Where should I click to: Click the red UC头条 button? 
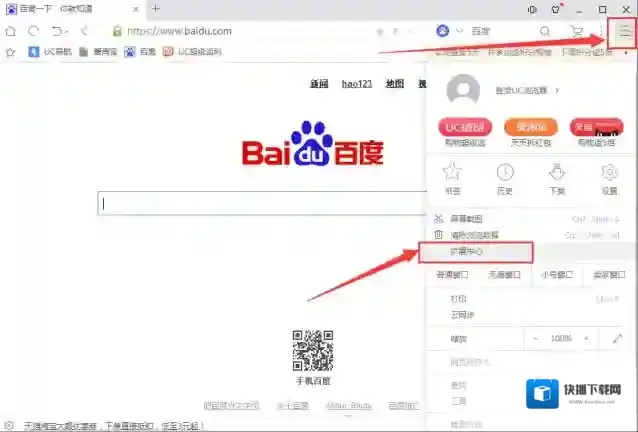pyautogui.click(x=464, y=127)
